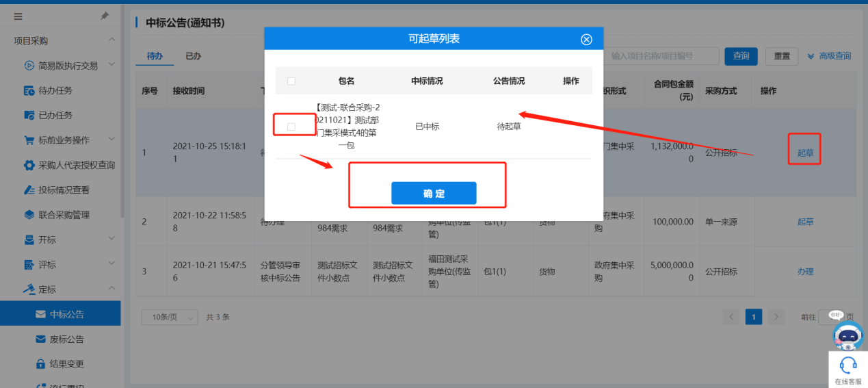Expand the 开标 sidebar section

click(111, 239)
